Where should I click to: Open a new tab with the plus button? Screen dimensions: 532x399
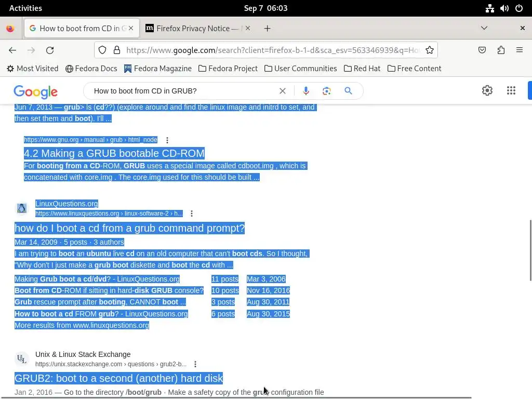(268, 29)
